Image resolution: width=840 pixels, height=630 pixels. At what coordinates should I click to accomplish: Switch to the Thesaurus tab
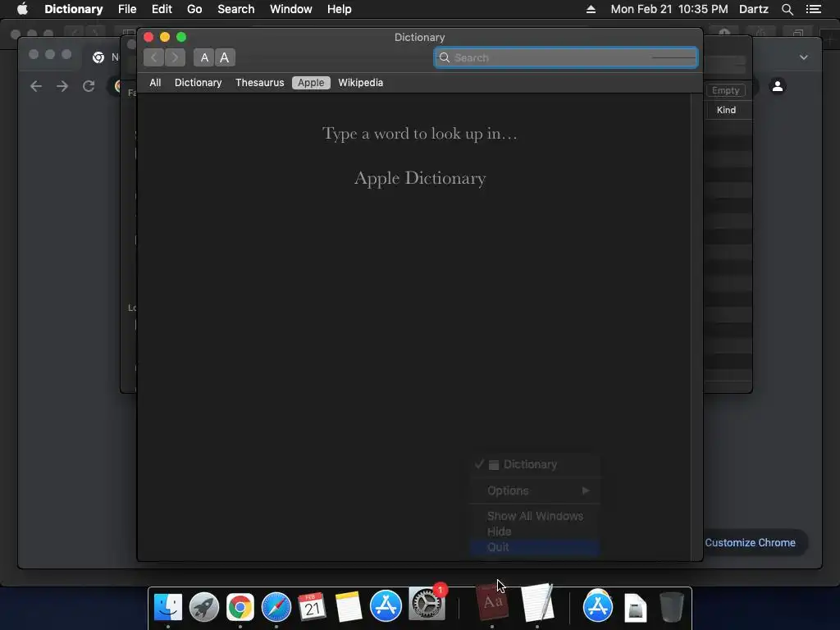pos(260,83)
